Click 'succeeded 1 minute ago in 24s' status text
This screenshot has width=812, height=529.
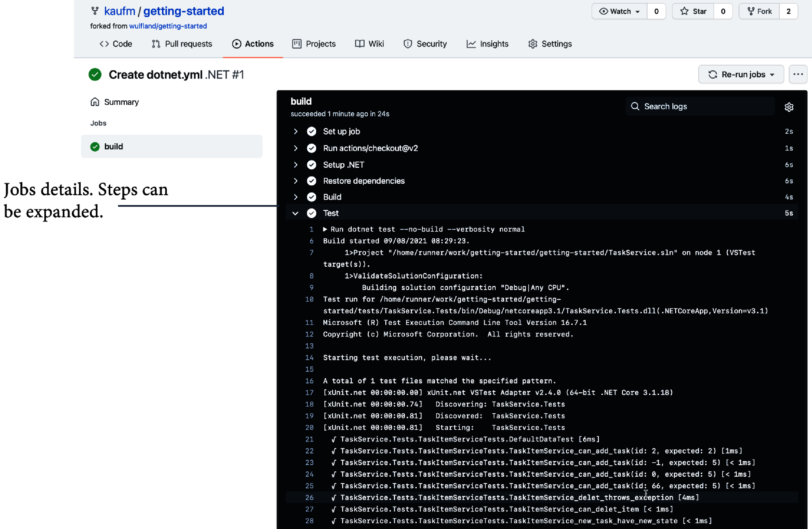(340, 114)
